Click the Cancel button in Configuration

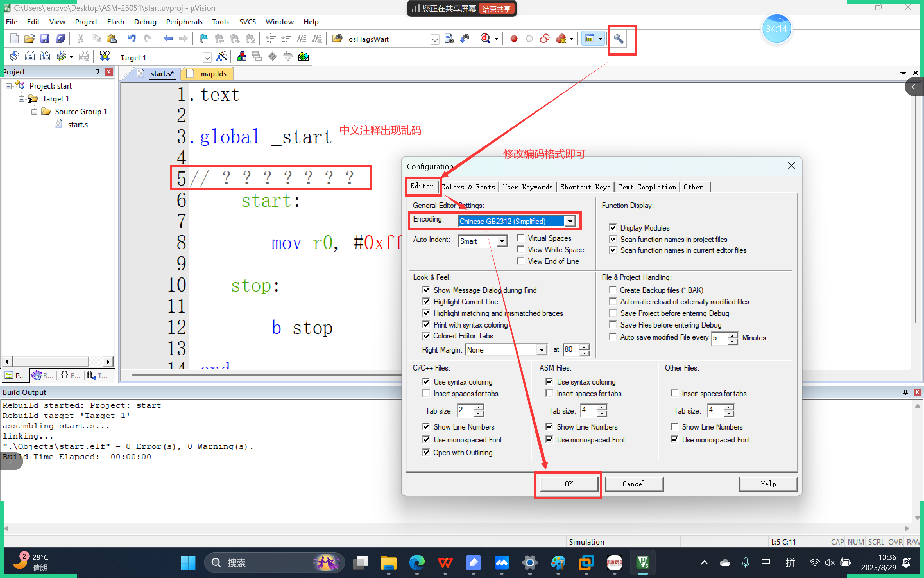(634, 484)
